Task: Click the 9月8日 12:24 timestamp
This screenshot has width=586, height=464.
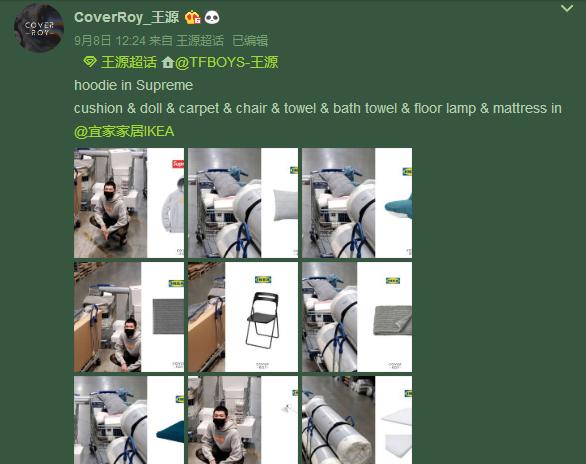Action: [x=110, y=40]
